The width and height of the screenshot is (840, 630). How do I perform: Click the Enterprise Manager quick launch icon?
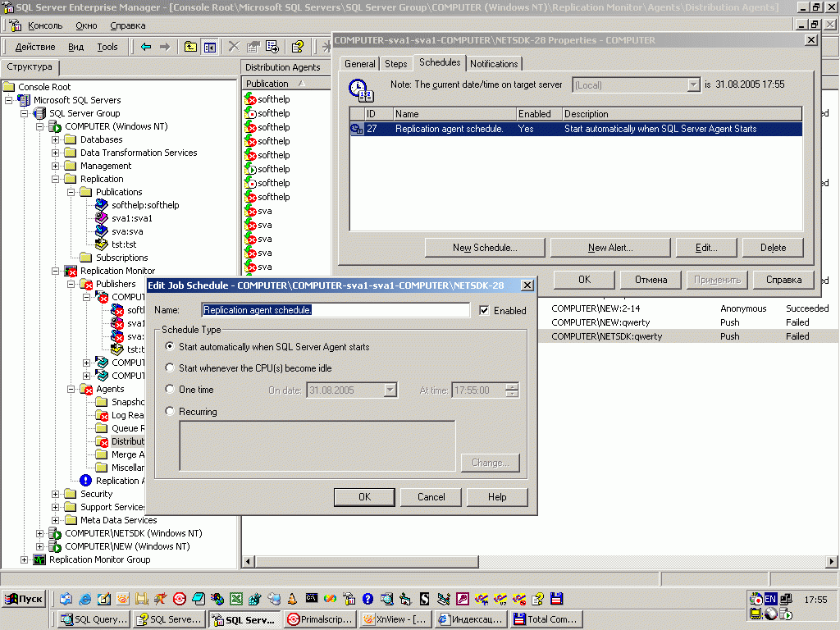(349, 599)
